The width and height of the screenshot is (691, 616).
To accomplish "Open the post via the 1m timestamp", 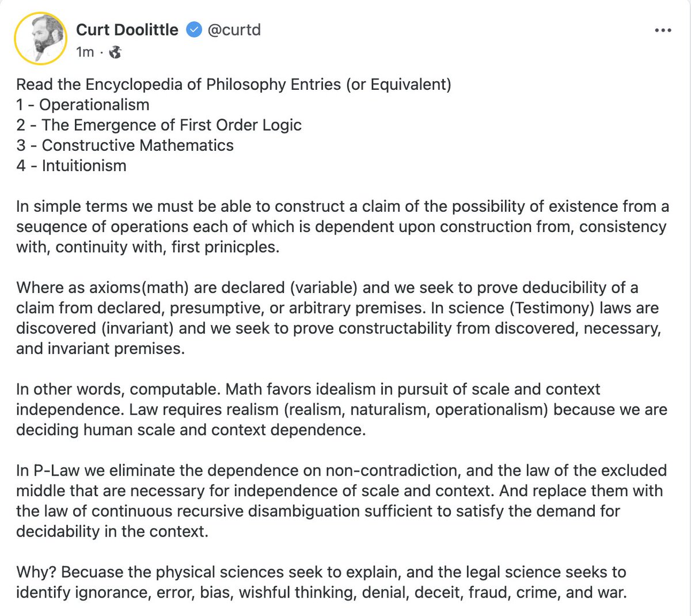I will (85, 52).
